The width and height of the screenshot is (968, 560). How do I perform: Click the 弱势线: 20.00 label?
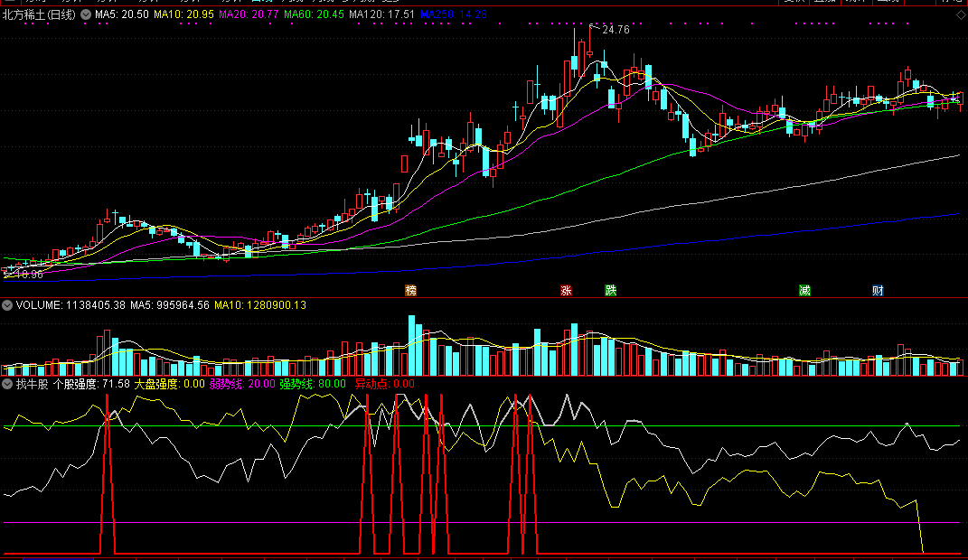click(x=242, y=384)
